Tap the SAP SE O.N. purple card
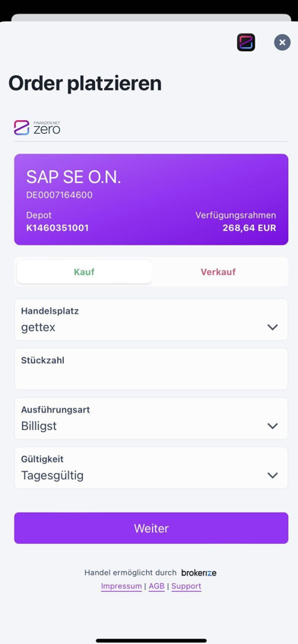The height and width of the screenshot is (644, 298). (x=151, y=200)
